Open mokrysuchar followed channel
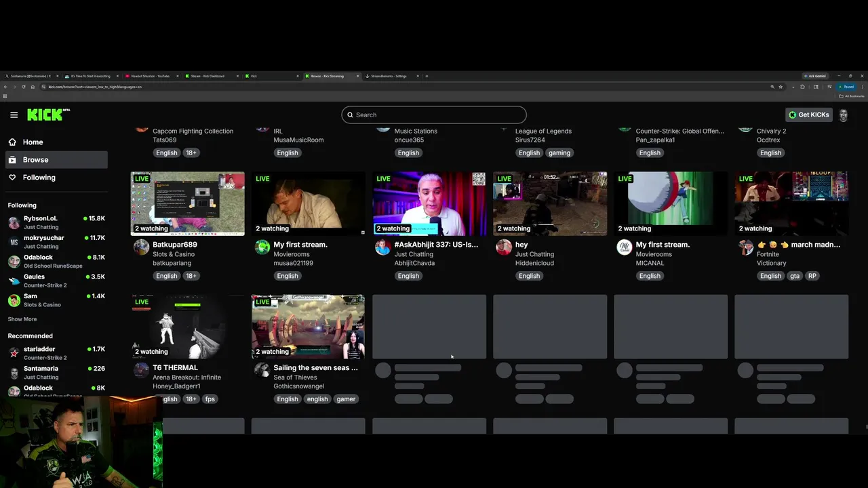Image resolution: width=868 pixels, height=488 pixels. pyautogui.click(x=56, y=242)
